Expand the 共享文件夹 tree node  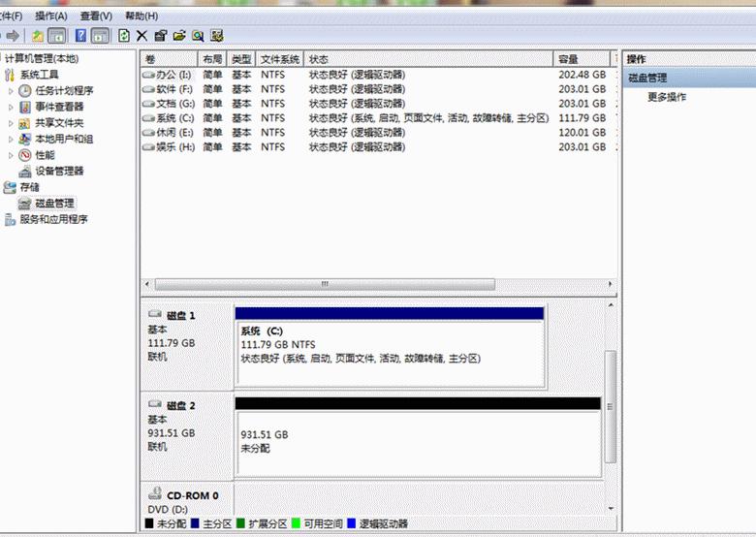pyautogui.click(x=11, y=123)
